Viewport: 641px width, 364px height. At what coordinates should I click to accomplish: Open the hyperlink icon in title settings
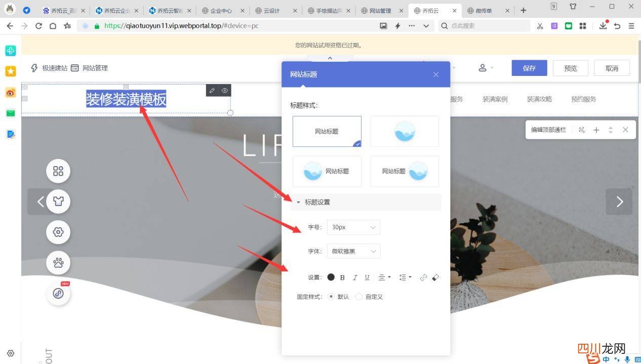pyautogui.click(x=423, y=277)
